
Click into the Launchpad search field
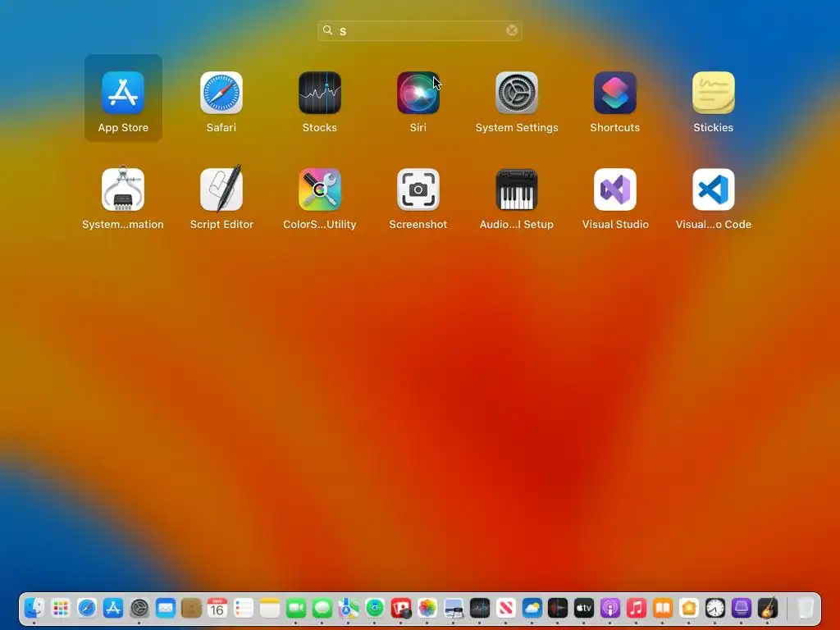click(x=419, y=30)
